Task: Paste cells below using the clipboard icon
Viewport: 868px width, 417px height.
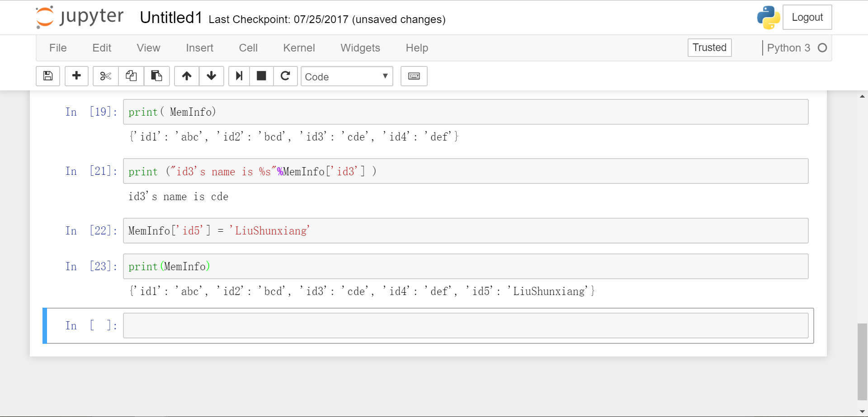Action: tap(156, 76)
